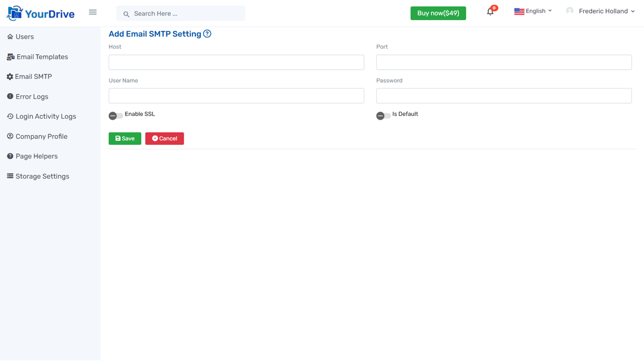This screenshot has height=362, width=644.
Task: Click the notification bell icon
Action: point(490,11)
